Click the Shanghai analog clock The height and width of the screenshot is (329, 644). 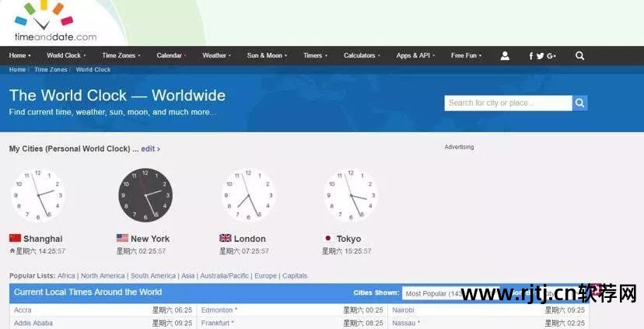[x=38, y=195]
